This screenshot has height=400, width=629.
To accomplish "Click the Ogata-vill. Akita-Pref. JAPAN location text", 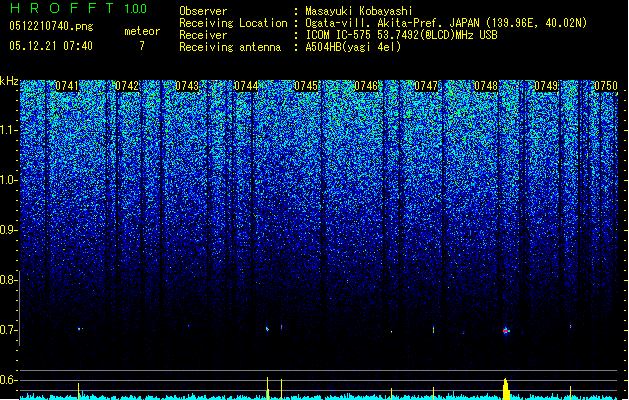I will (446, 23).
